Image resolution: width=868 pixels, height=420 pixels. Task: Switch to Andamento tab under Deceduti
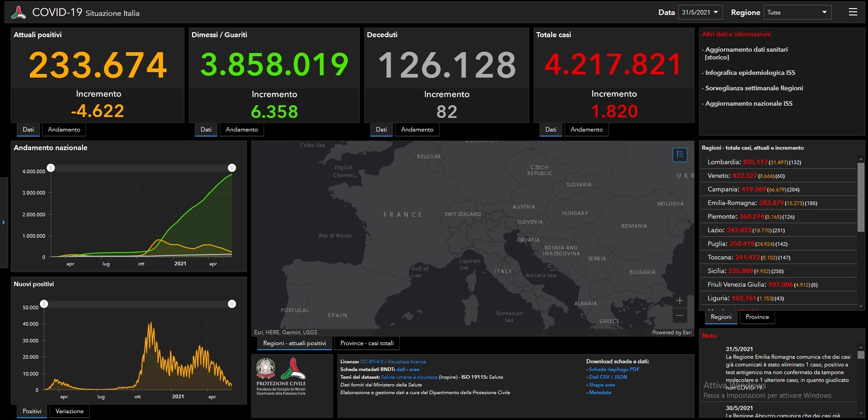pyautogui.click(x=417, y=129)
